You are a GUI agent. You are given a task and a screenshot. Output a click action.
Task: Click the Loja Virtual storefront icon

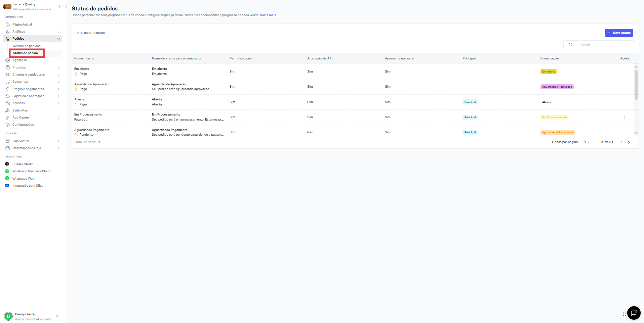click(8, 141)
